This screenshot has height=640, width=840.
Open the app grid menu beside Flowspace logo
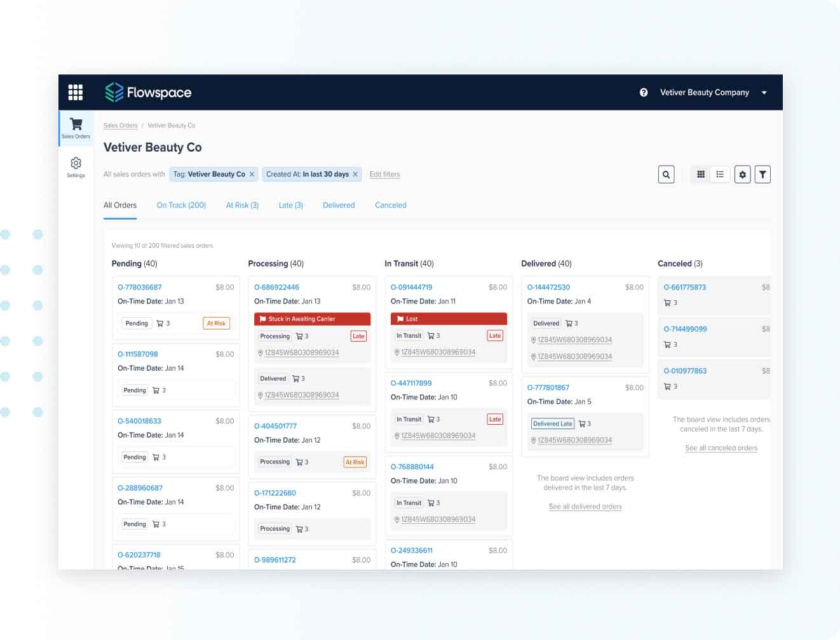tap(75, 92)
